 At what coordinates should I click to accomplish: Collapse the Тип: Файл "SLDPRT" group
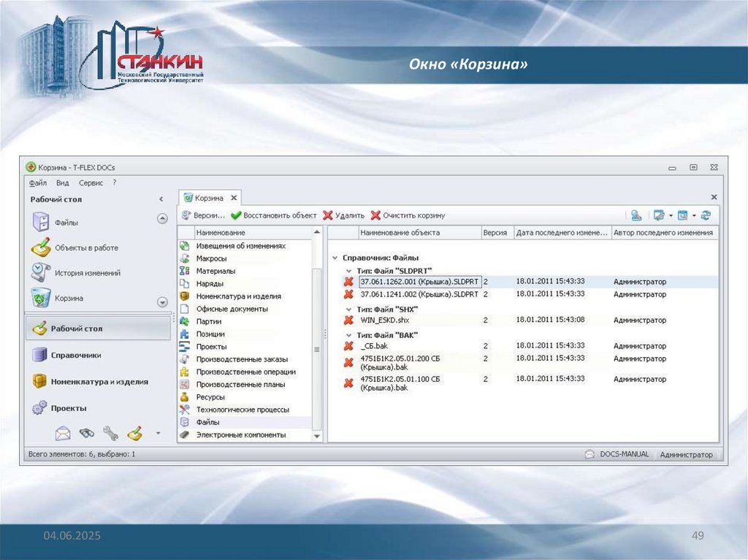(348, 270)
